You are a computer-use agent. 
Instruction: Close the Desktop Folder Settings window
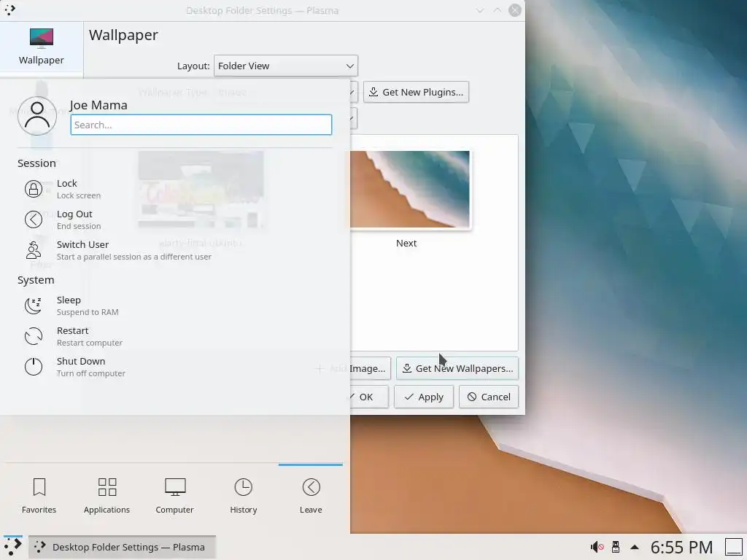(515, 10)
